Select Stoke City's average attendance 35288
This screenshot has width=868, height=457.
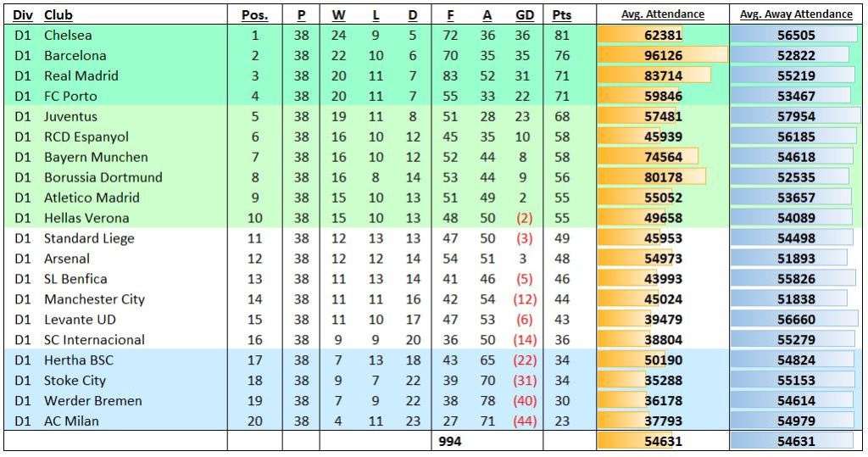pyautogui.click(x=662, y=381)
